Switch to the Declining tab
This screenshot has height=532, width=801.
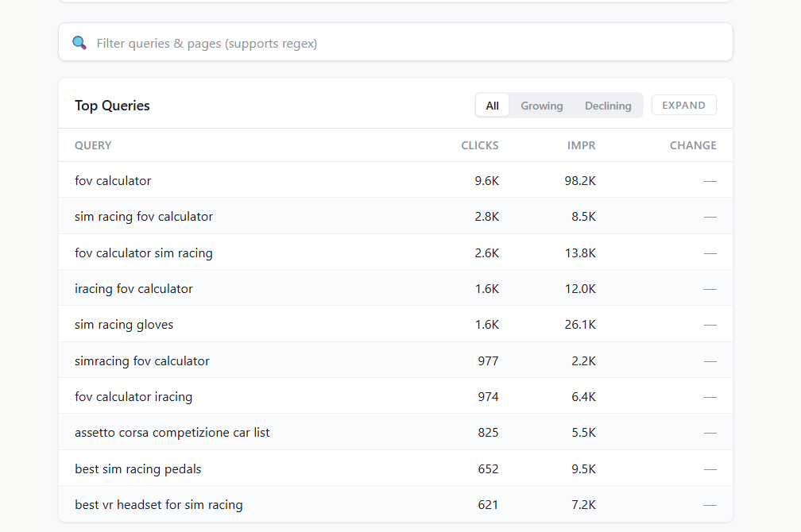[607, 105]
